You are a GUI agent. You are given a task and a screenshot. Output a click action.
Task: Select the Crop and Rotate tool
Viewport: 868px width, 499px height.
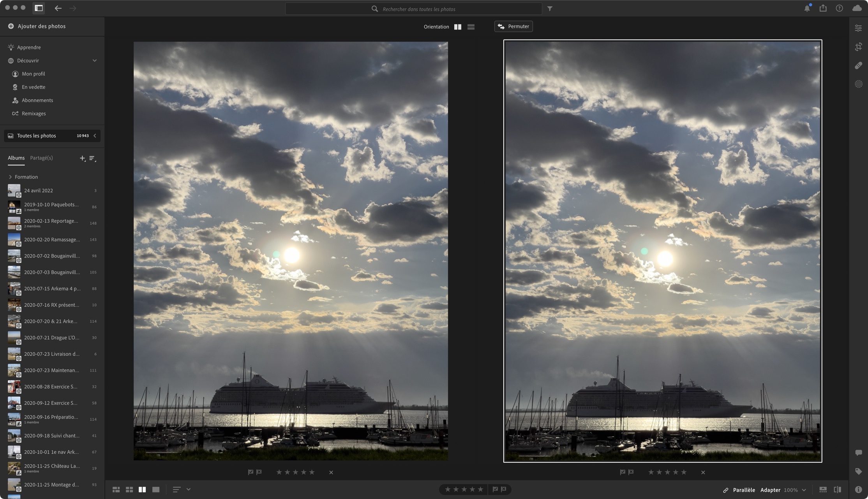(x=858, y=47)
